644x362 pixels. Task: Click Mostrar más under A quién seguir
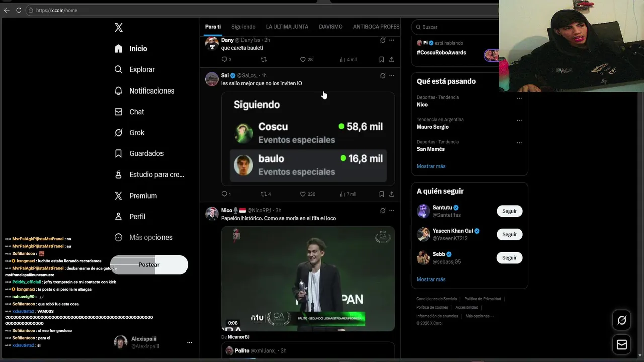431,279
